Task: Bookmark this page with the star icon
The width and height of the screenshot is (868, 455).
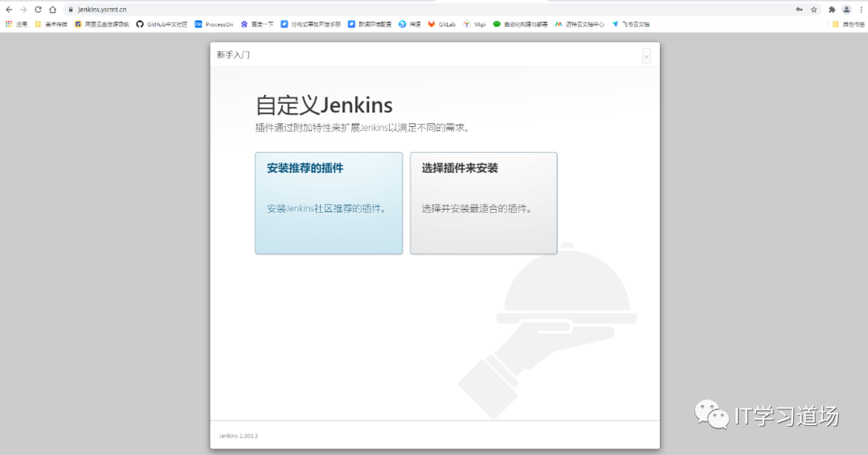Action: [x=813, y=10]
